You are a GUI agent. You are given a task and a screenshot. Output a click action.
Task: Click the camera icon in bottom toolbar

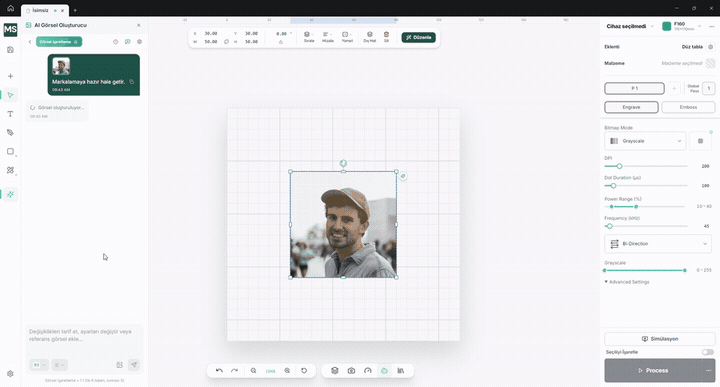[351, 370]
